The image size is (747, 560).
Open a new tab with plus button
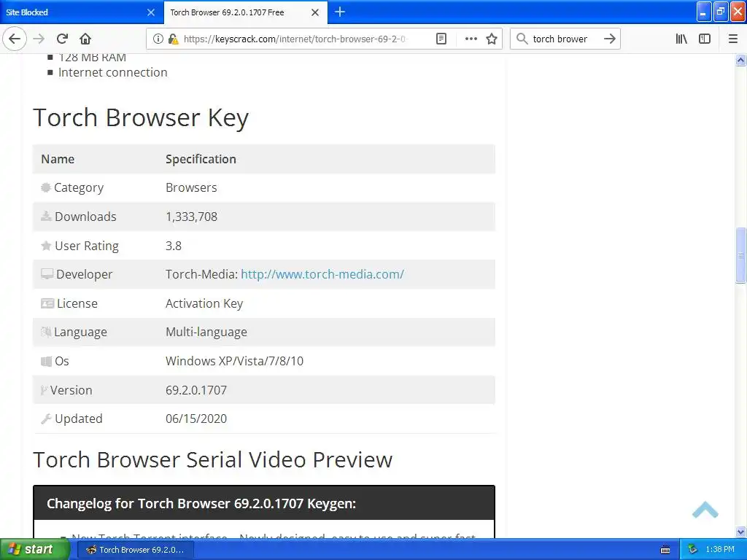(x=340, y=12)
